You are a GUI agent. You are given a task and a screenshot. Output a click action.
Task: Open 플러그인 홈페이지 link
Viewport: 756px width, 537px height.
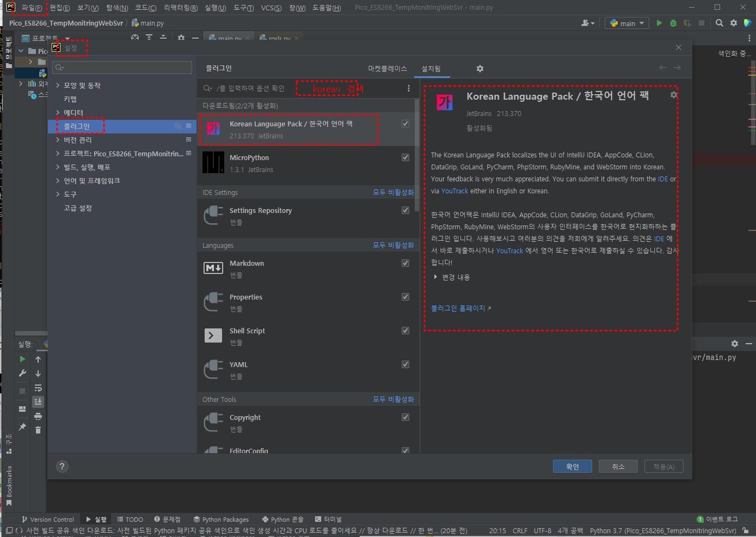[x=461, y=308]
